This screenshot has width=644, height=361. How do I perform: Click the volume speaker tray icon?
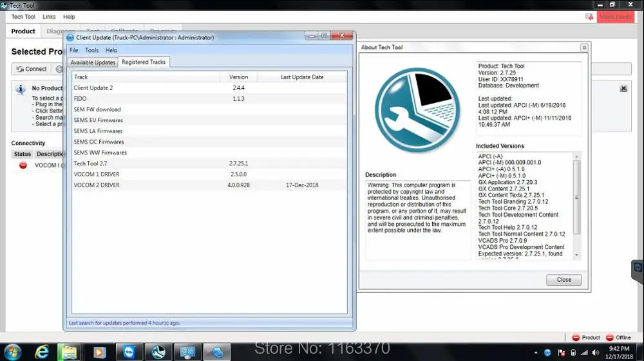coord(596,353)
